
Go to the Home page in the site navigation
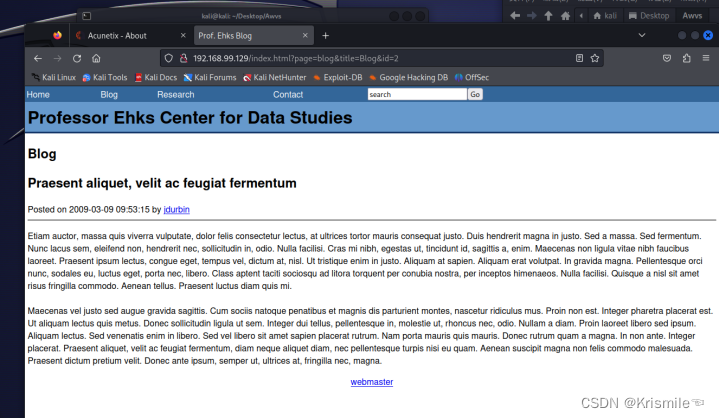point(38,94)
